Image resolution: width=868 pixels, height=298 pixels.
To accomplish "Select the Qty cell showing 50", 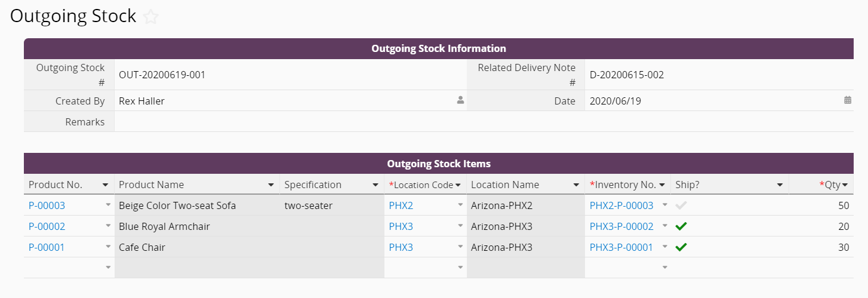I will click(821, 205).
